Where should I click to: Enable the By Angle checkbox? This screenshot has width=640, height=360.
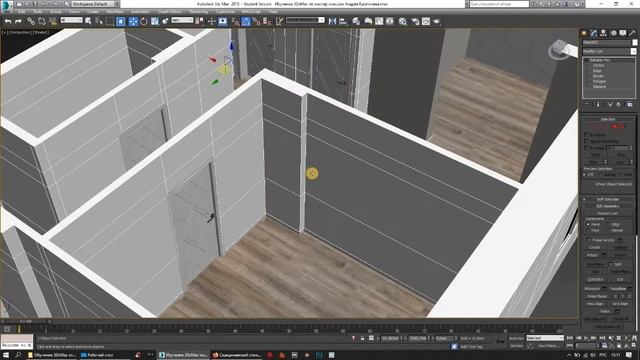point(586,148)
